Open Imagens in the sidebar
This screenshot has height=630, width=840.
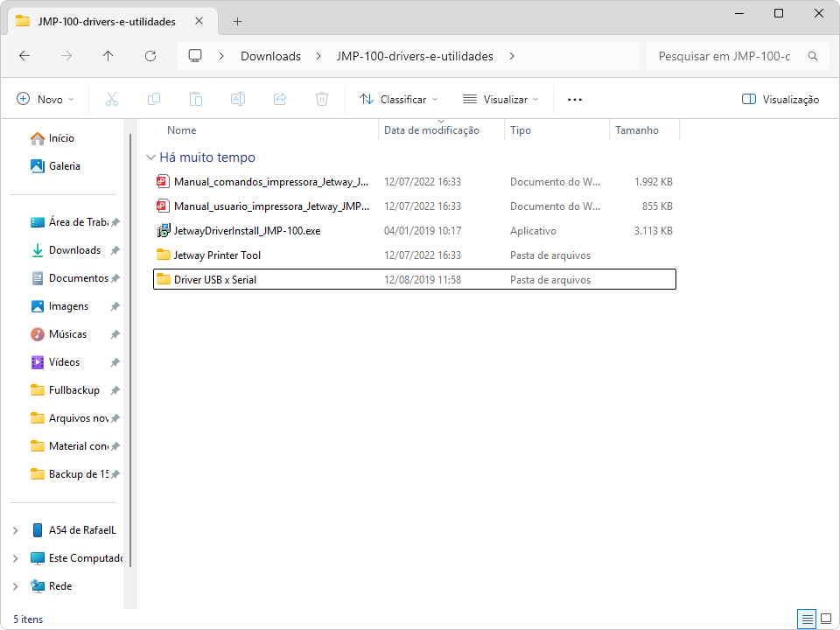coord(68,306)
